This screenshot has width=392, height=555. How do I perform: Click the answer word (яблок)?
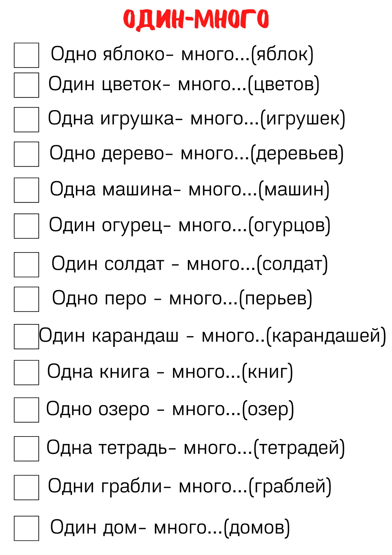click(x=282, y=54)
